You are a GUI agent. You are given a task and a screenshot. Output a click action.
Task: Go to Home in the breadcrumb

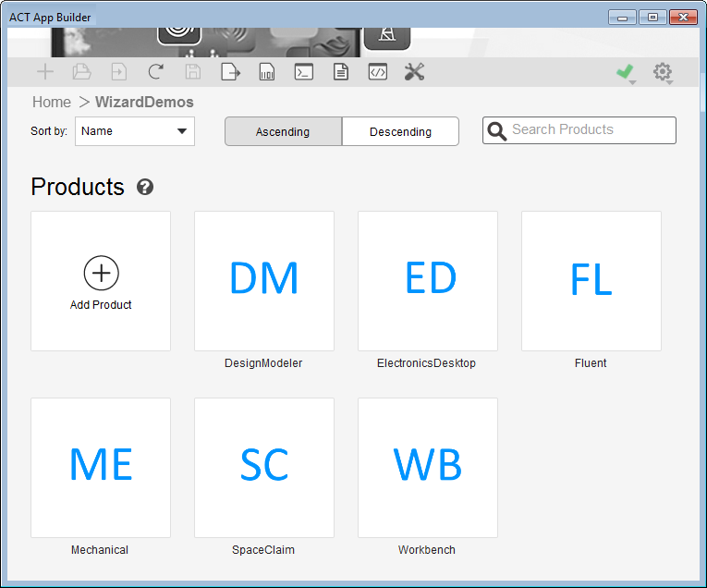52,102
